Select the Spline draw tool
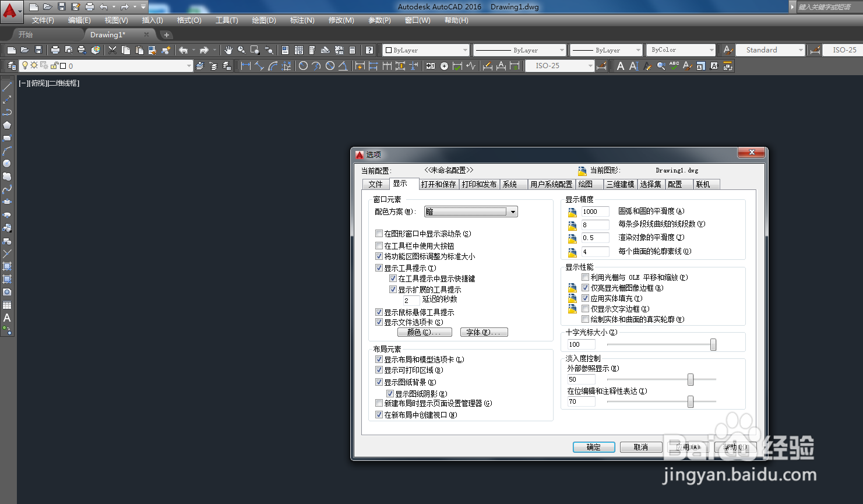Viewport: 863px width, 504px height. pyautogui.click(x=7, y=189)
